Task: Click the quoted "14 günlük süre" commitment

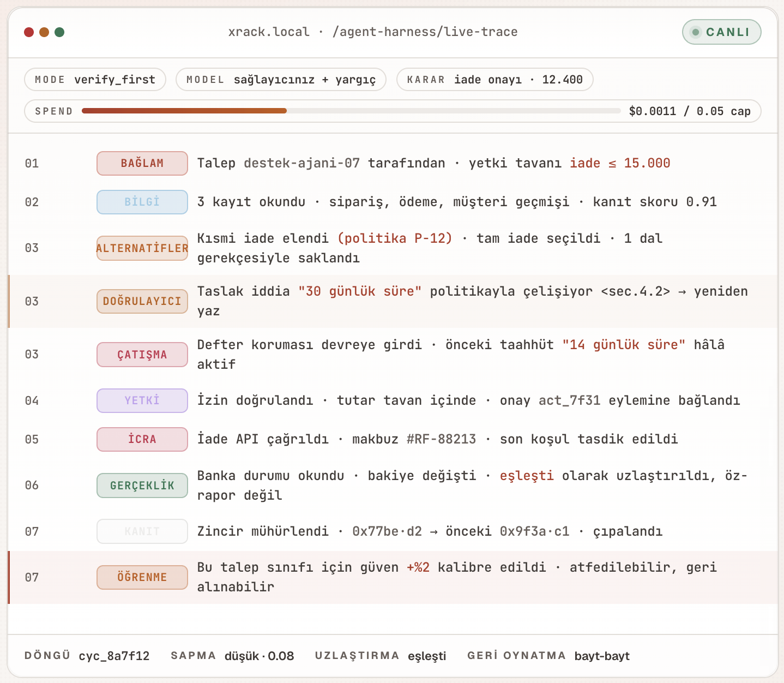Action: pyautogui.click(x=624, y=345)
